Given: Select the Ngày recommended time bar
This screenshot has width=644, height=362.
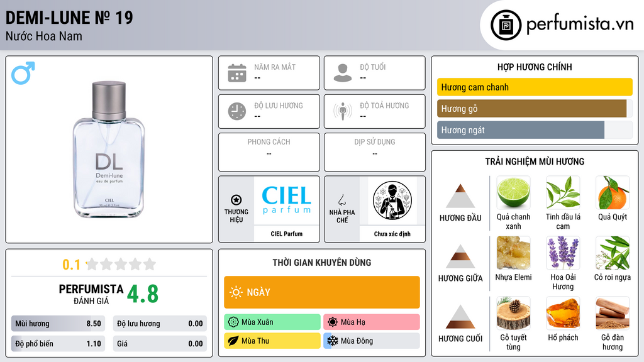Looking at the screenshot, I should click(321, 292).
